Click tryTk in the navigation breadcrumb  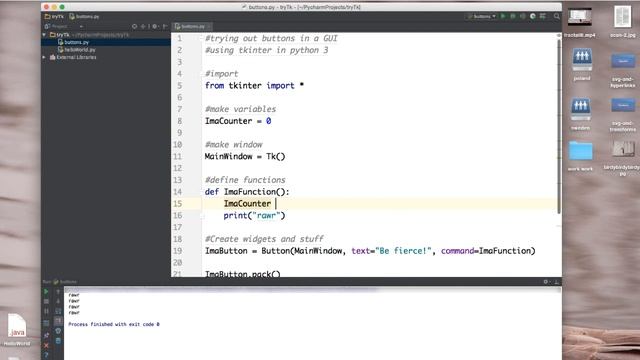[x=54, y=16]
